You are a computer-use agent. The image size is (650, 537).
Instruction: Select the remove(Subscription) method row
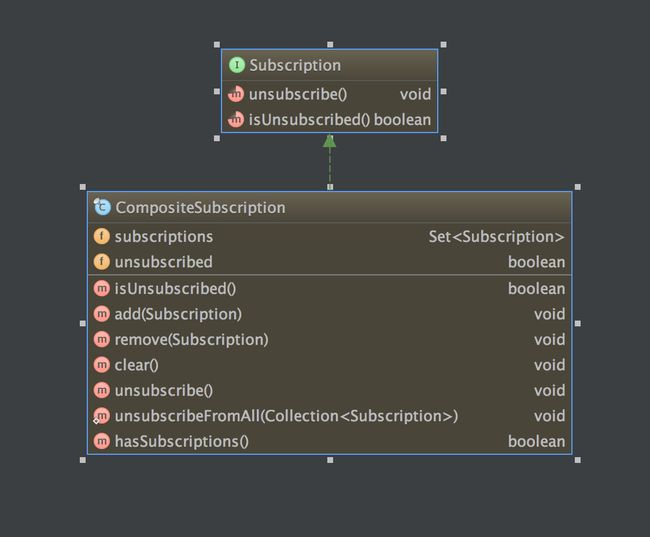click(x=330, y=340)
